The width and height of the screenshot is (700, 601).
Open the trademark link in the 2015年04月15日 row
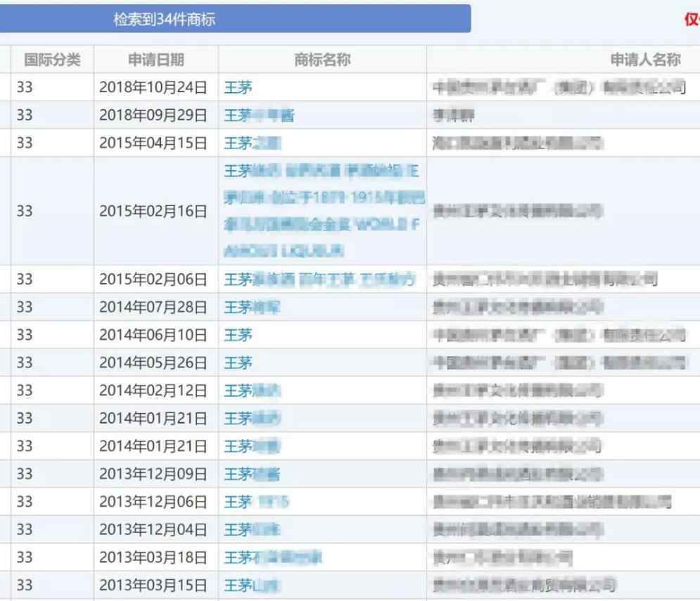click(x=253, y=143)
